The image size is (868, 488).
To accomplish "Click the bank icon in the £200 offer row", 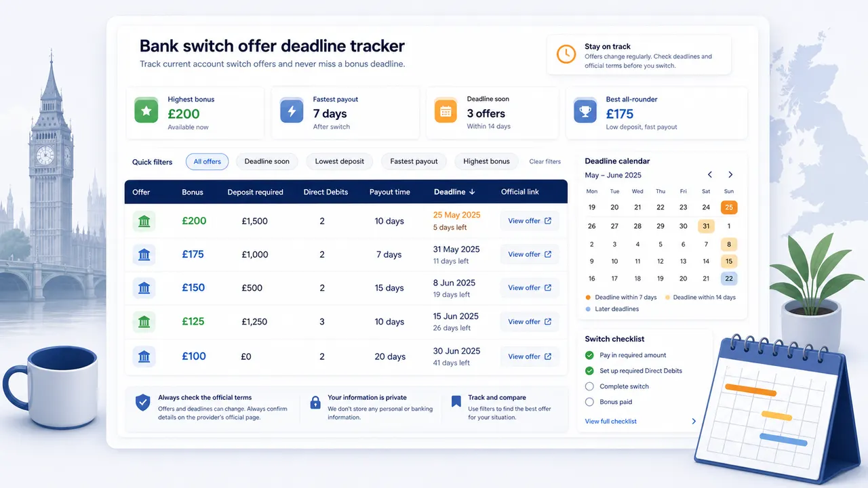I will pyautogui.click(x=144, y=221).
